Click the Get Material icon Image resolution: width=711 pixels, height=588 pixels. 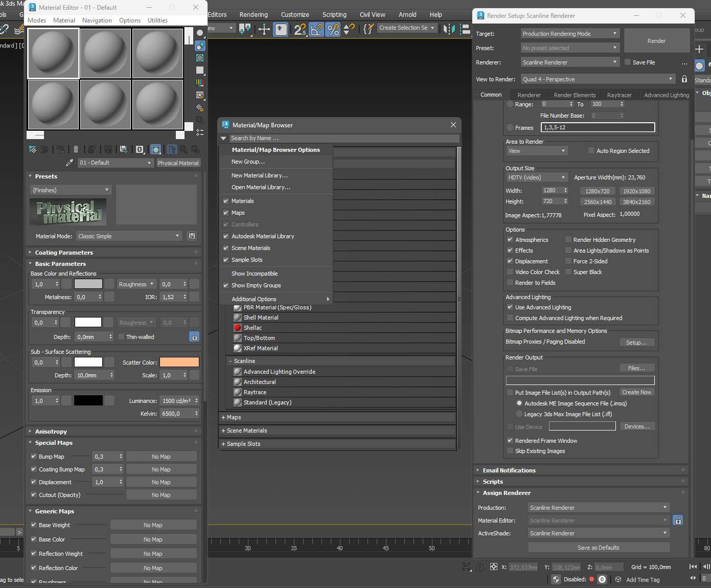tap(33, 149)
